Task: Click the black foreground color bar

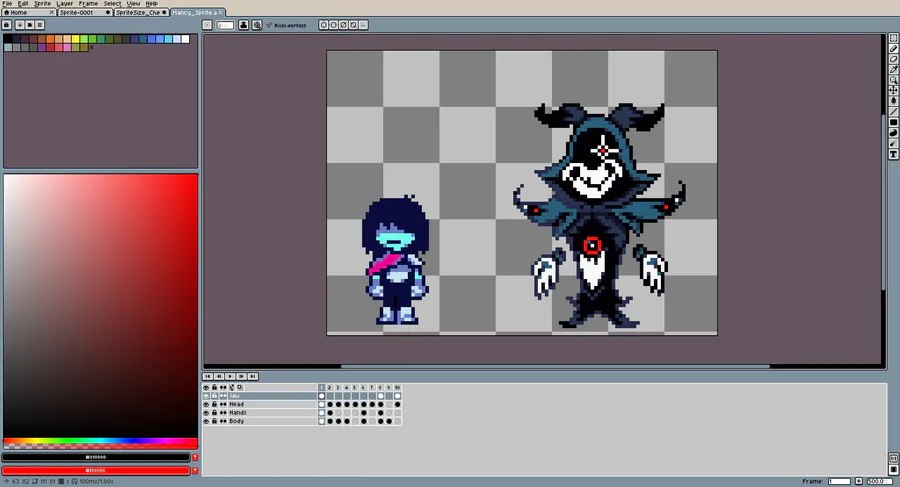Action: tap(96, 457)
